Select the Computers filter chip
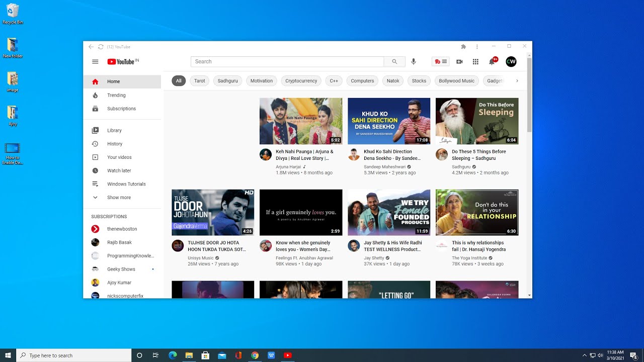 362,81
